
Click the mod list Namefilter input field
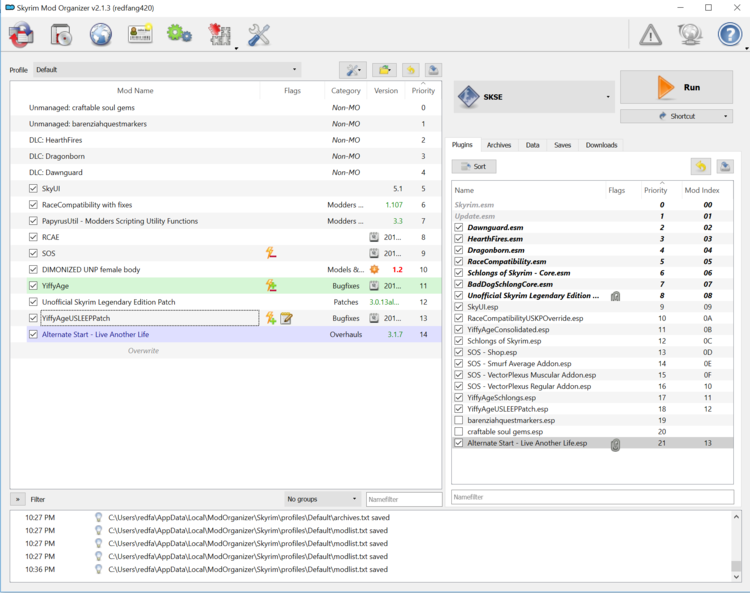[x=404, y=499]
